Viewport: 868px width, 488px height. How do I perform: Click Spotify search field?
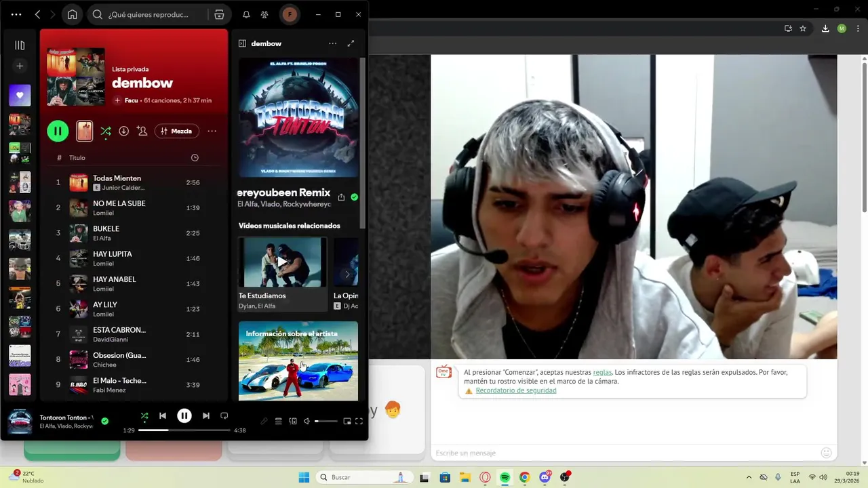tap(149, 14)
